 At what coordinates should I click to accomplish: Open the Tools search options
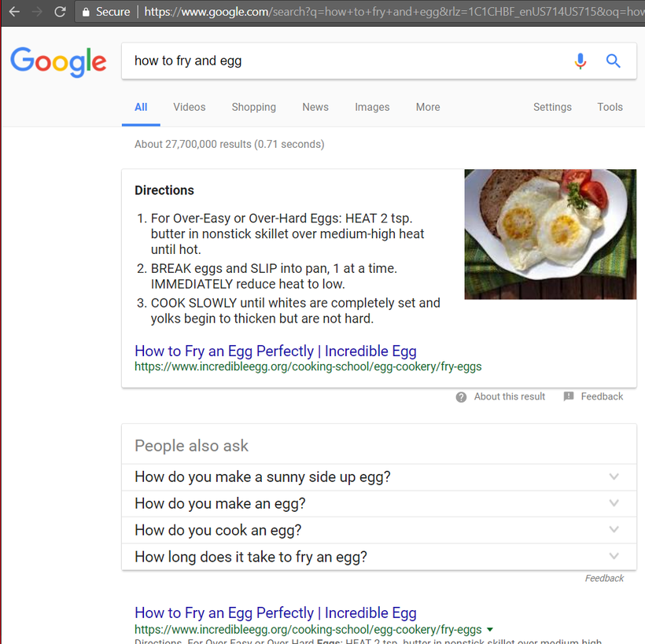[610, 107]
